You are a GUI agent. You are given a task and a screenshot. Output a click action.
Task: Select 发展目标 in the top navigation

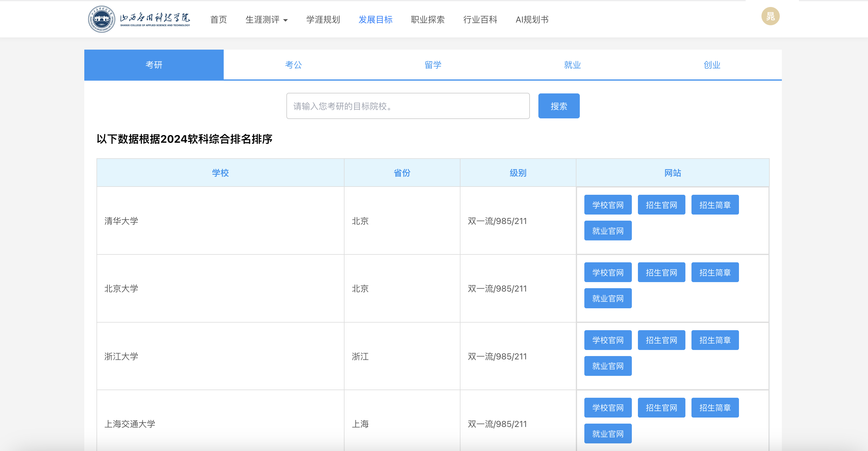375,19
